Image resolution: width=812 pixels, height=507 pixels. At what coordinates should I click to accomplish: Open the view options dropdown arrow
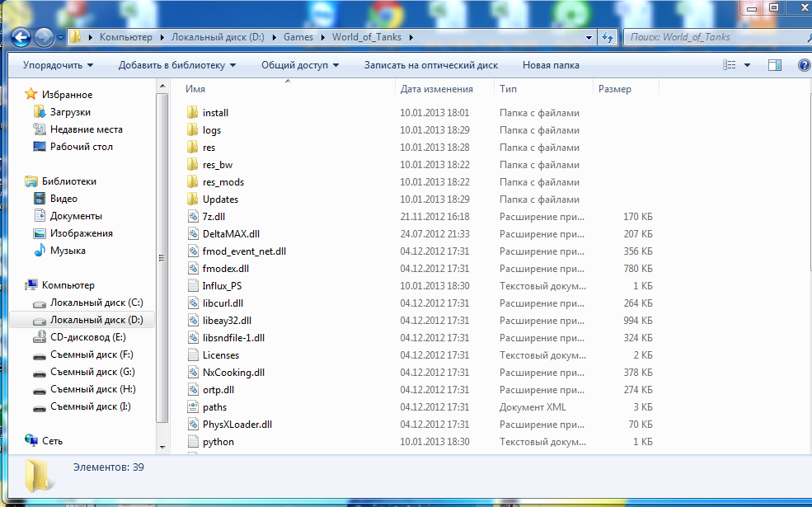747,65
